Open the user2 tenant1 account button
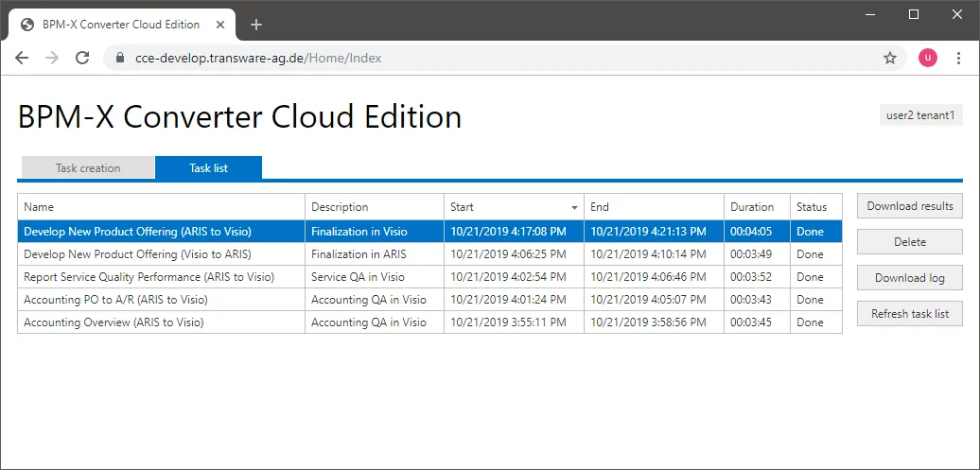 click(920, 115)
